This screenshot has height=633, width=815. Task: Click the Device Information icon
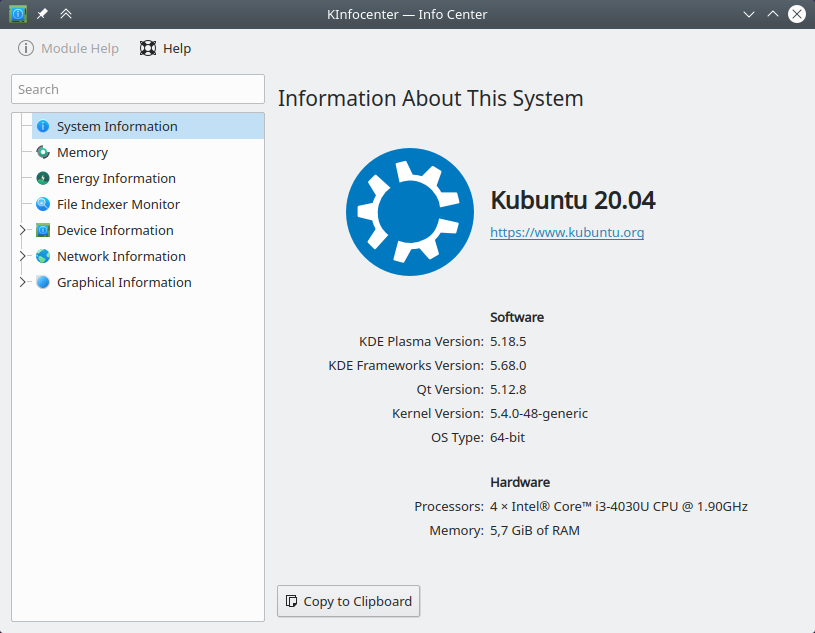(x=43, y=231)
